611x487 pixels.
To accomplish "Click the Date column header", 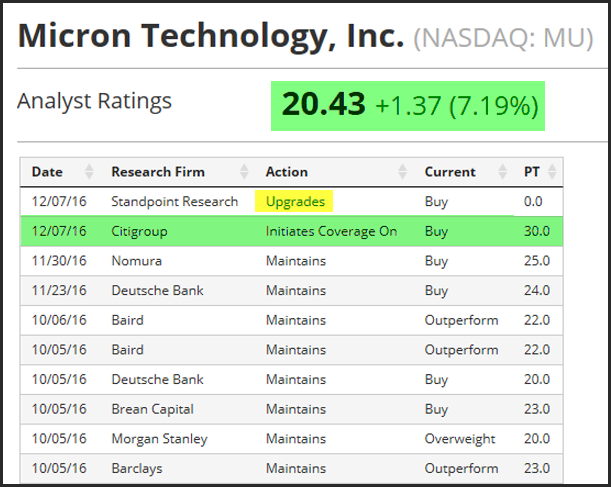I will (47, 172).
